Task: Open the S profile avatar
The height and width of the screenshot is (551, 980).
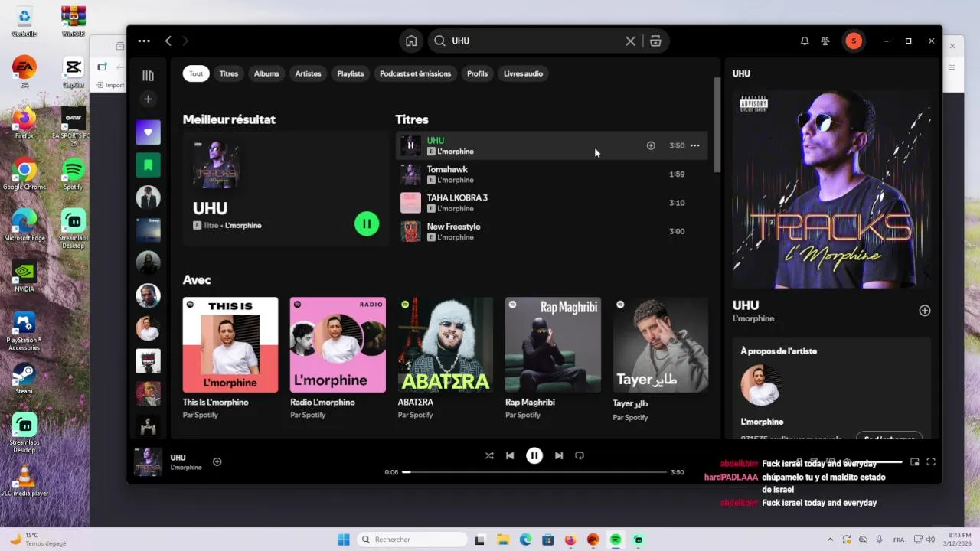Action: click(x=854, y=41)
